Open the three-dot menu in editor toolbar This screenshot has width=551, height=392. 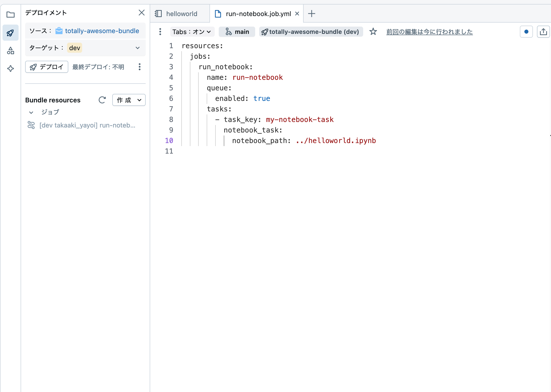(160, 32)
